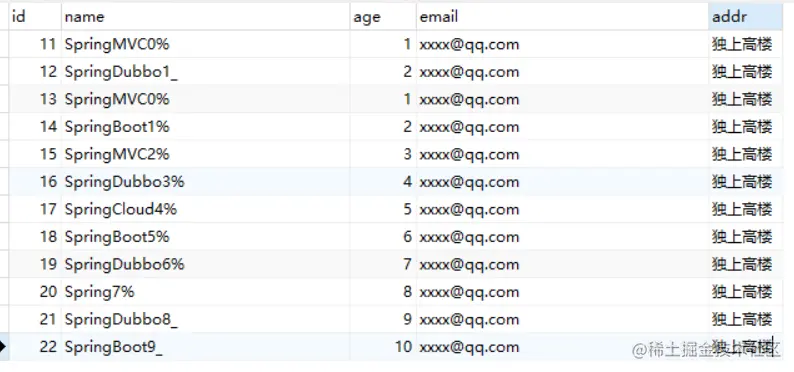This screenshot has height=372, width=794.
Task: Choose the addr cell of SpringBoot5%
Action: click(x=746, y=237)
